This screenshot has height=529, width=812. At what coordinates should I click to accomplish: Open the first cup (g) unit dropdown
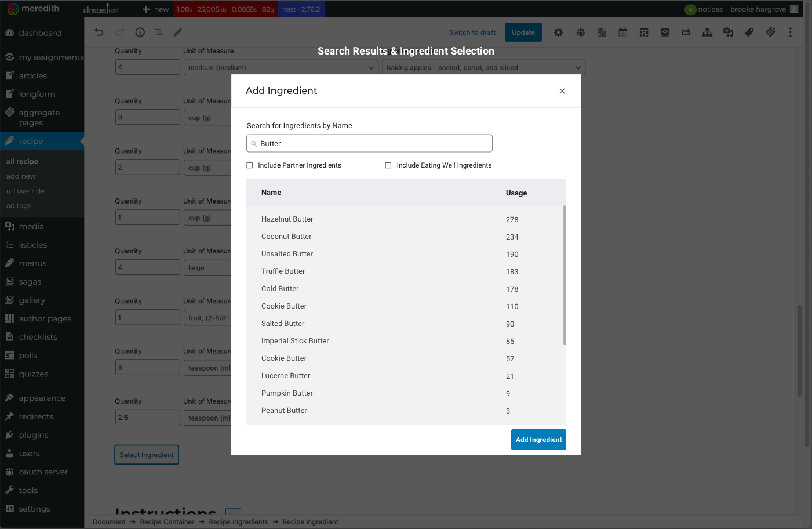(x=207, y=118)
